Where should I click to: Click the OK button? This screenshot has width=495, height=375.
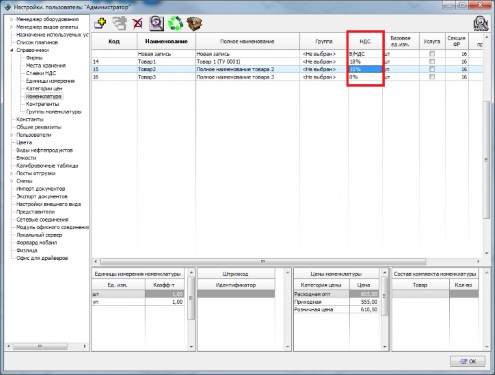(x=468, y=361)
